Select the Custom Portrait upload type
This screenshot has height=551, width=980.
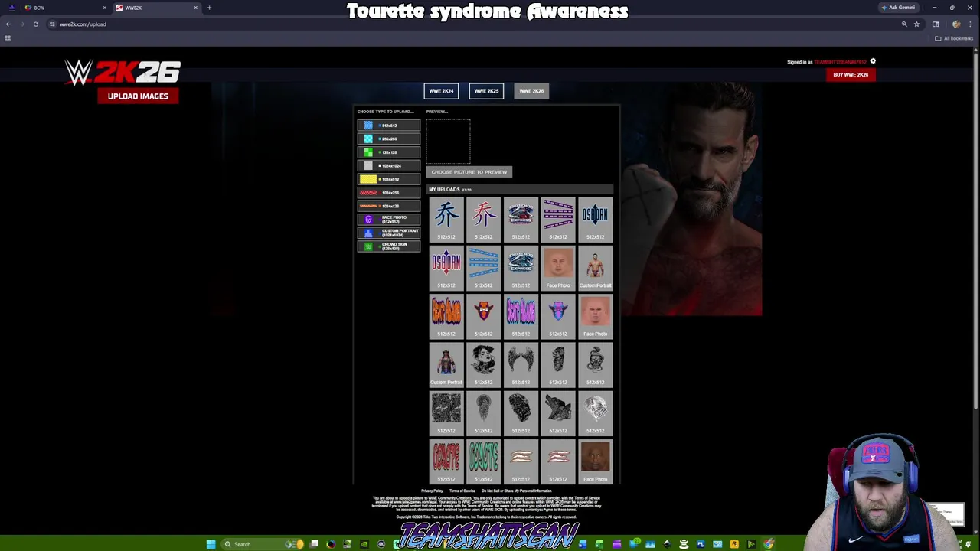pos(389,233)
